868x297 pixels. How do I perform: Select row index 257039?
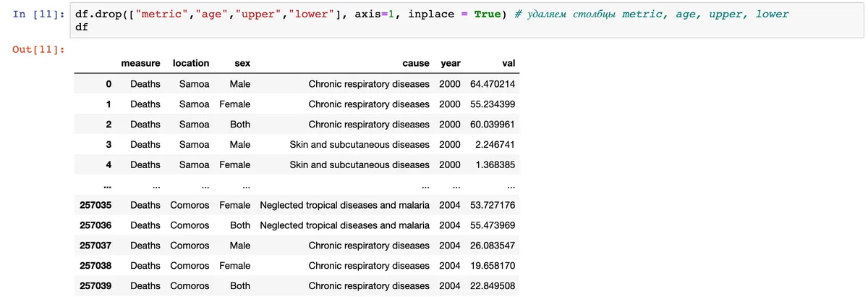(95, 286)
